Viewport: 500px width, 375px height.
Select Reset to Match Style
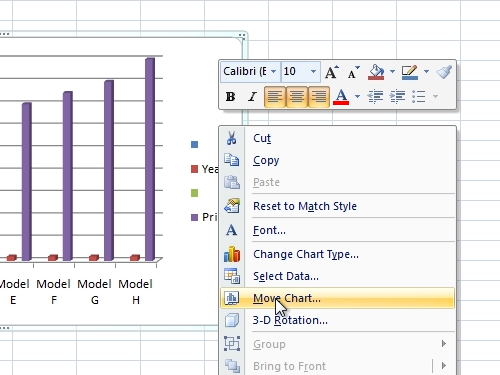(x=337, y=206)
